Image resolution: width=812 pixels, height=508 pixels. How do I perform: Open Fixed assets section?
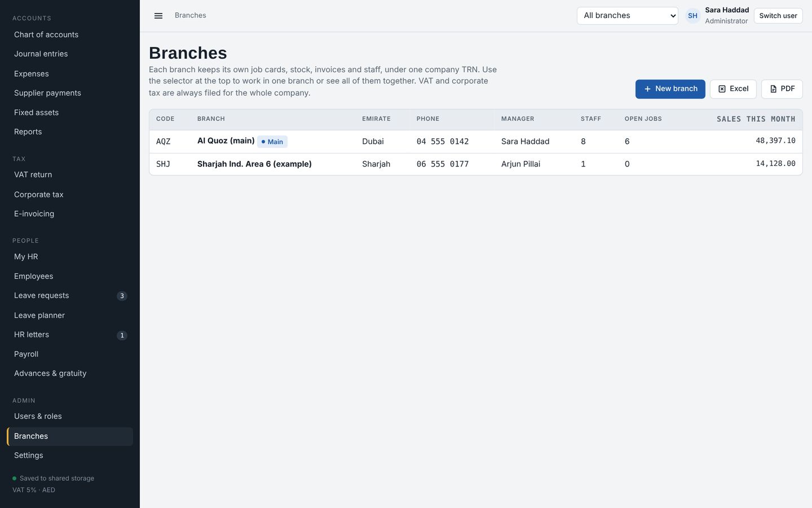70,113
